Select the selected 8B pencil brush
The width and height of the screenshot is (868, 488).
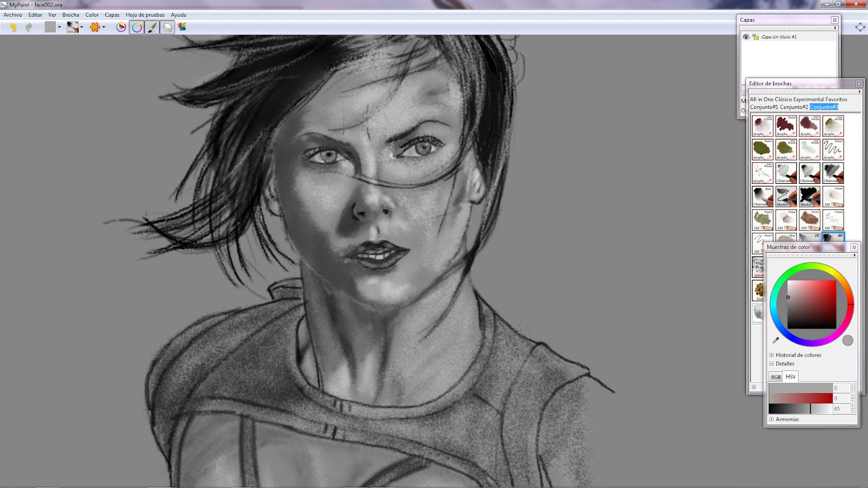coord(833,237)
